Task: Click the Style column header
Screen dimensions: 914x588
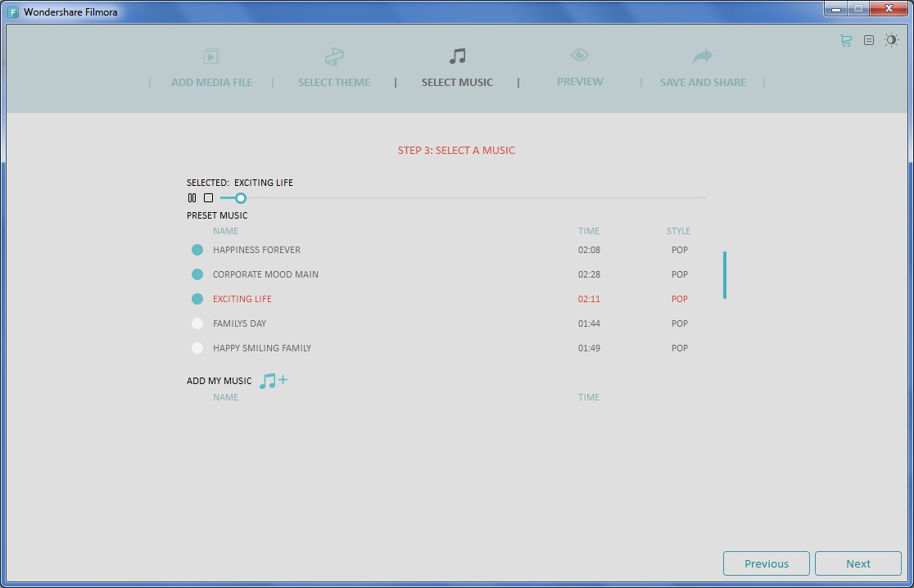Action: tap(678, 231)
